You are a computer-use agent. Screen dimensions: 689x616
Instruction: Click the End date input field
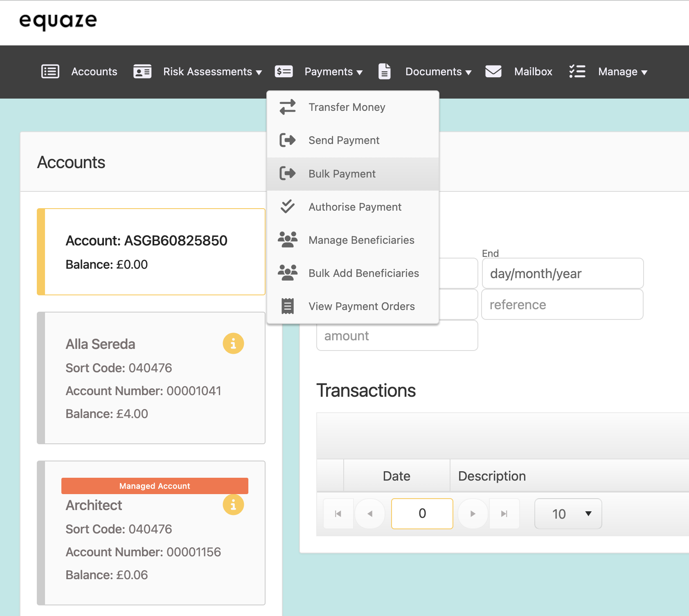point(563,273)
